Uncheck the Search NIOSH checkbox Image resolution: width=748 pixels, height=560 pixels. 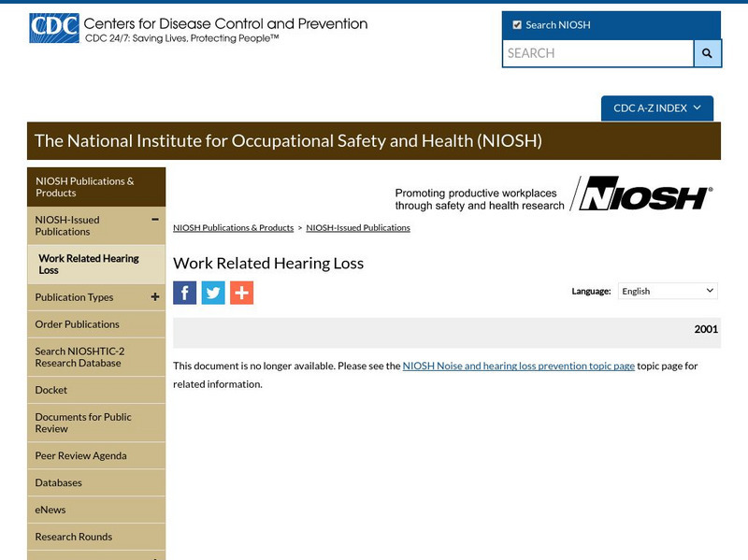[515, 24]
